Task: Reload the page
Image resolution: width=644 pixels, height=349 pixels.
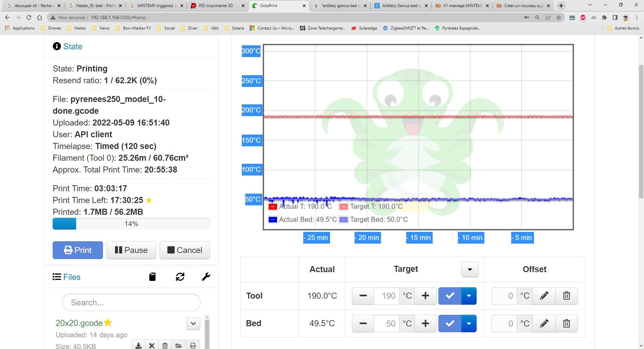Action: pos(29,17)
